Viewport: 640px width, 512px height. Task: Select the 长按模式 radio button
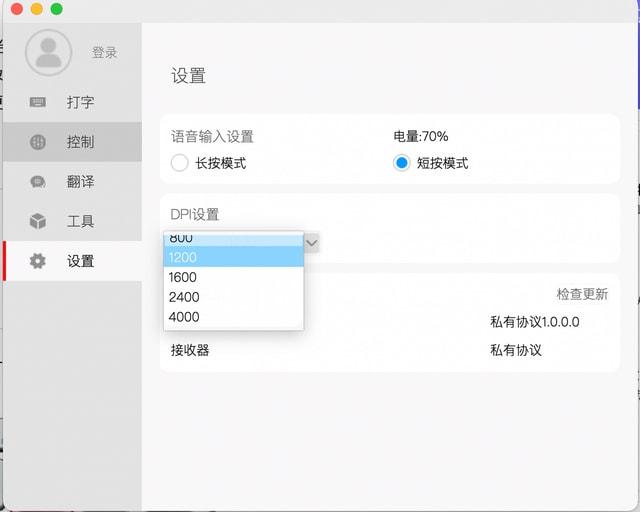click(x=180, y=163)
